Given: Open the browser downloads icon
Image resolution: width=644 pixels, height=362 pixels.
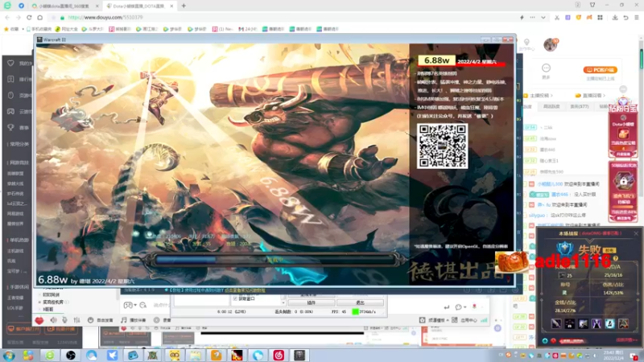Looking at the screenshot, I should point(615,17).
